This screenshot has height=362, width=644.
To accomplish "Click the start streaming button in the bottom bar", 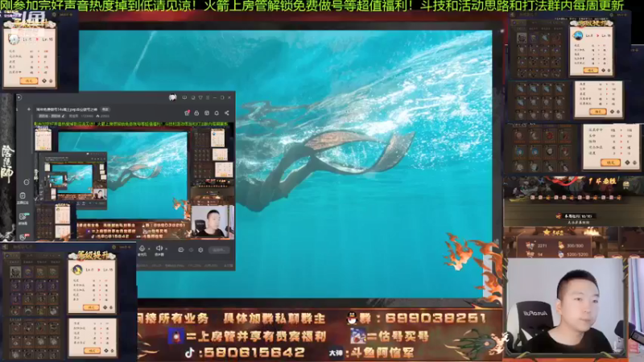I will coord(219,249).
